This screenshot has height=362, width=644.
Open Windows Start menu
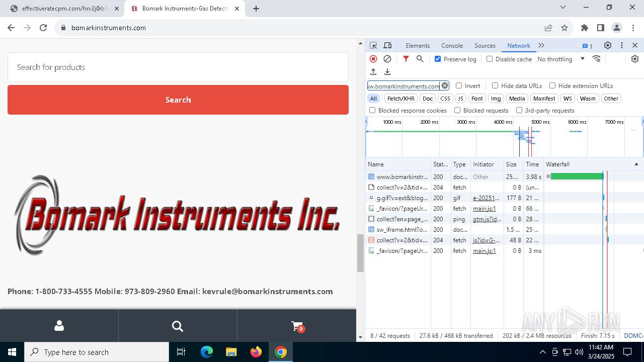(x=12, y=352)
